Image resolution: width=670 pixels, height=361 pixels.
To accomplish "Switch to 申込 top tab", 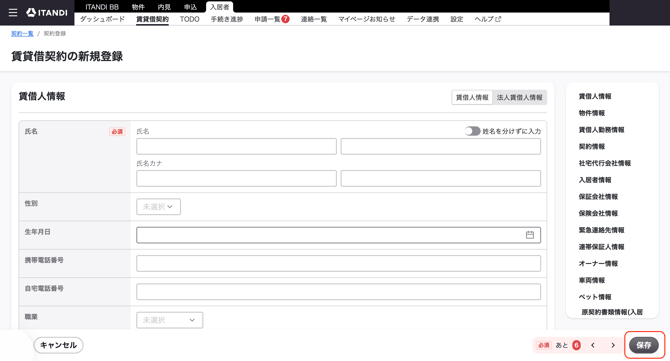I will tap(190, 7).
